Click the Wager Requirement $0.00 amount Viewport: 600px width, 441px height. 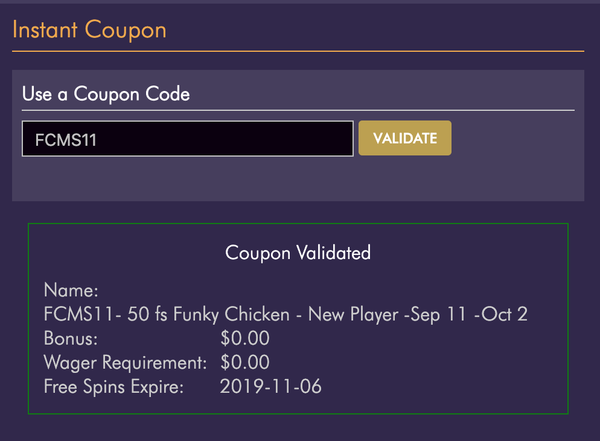coord(244,362)
